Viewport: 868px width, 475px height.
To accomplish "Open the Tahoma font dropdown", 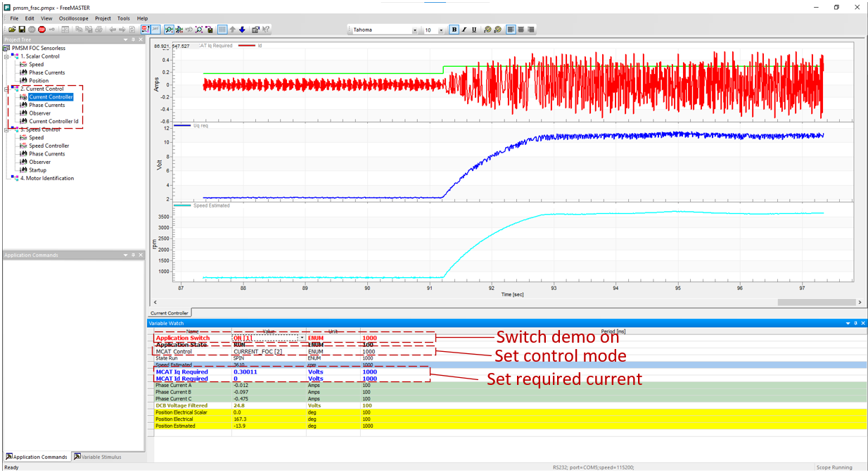I will 414,30.
